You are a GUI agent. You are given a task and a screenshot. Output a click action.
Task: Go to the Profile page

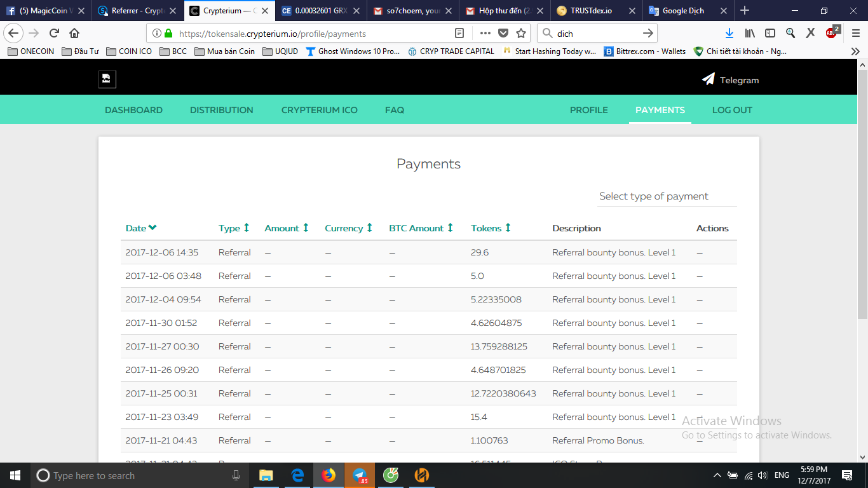tap(589, 110)
